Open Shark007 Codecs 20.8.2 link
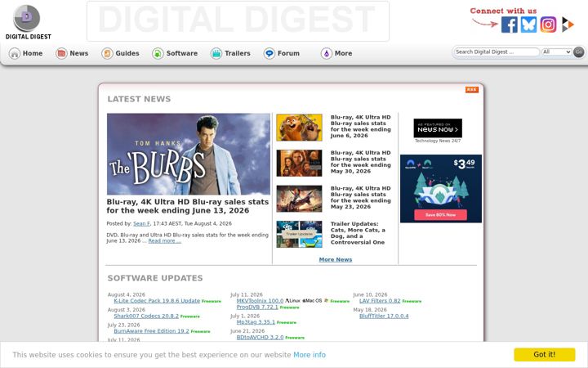The height and width of the screenshot is (368, 588). (x=146, y=316)
